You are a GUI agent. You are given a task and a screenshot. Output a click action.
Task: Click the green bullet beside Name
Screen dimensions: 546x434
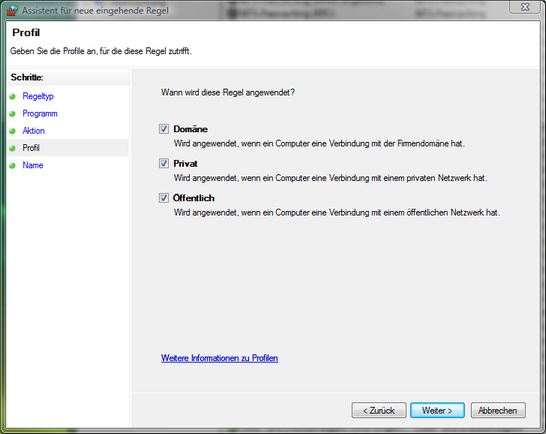pyautogui.click(x=13, y=165)
